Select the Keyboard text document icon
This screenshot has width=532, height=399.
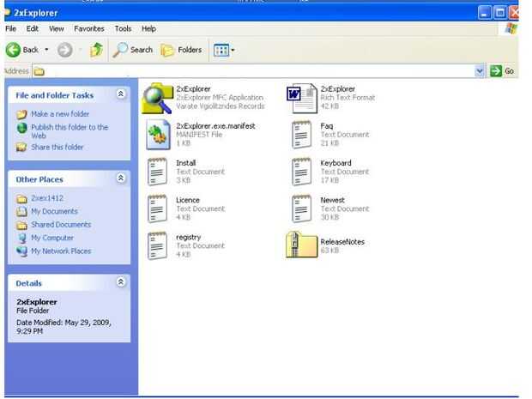[301, 172]
